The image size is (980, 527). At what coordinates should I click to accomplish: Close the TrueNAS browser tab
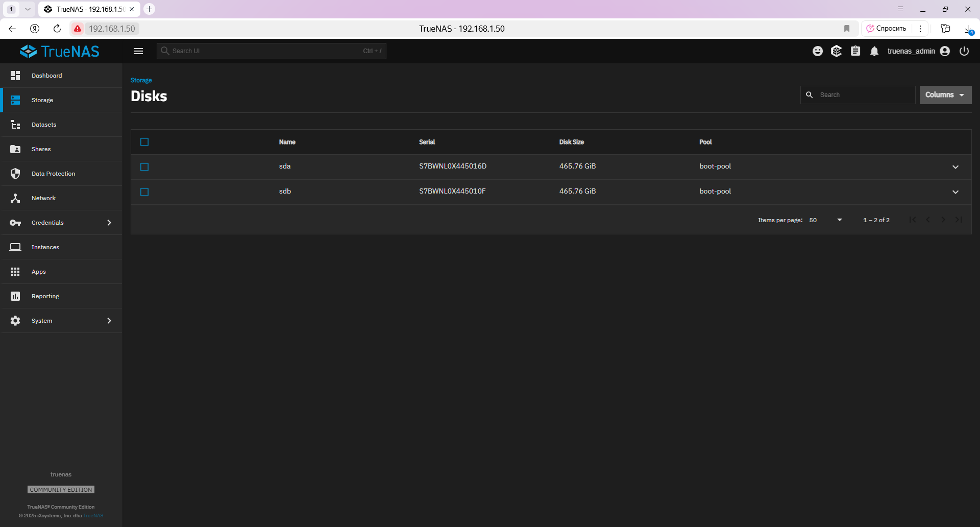132,9
